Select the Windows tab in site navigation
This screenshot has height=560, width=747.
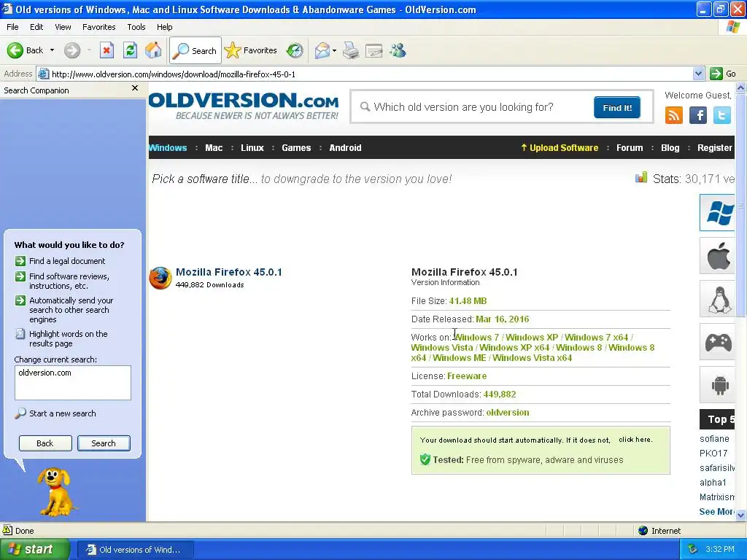(x=168, y=147)
